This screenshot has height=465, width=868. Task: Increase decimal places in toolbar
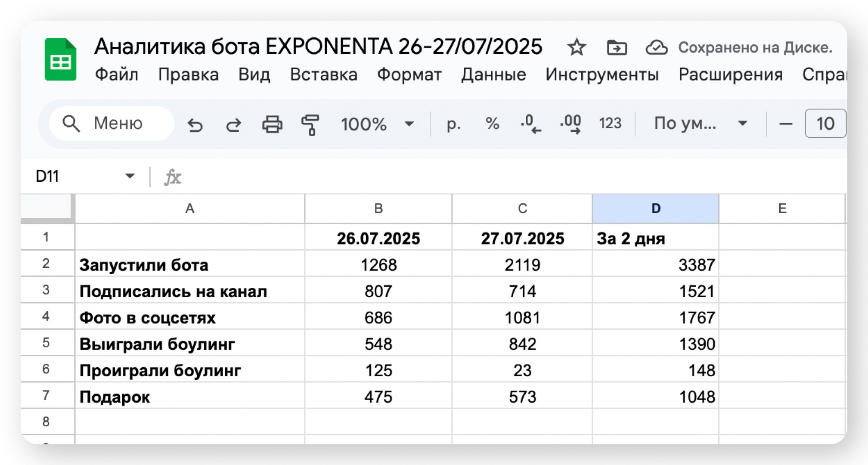[570, 124]
